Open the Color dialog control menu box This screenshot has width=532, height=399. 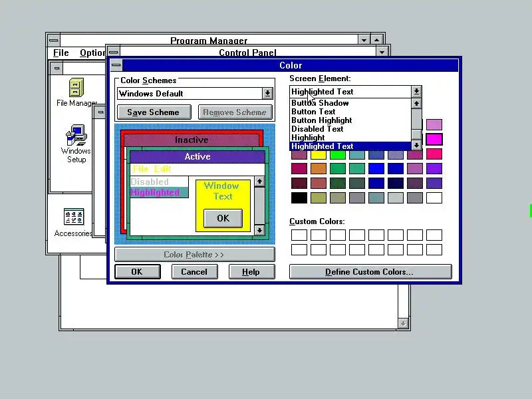[x=116, y=65]
